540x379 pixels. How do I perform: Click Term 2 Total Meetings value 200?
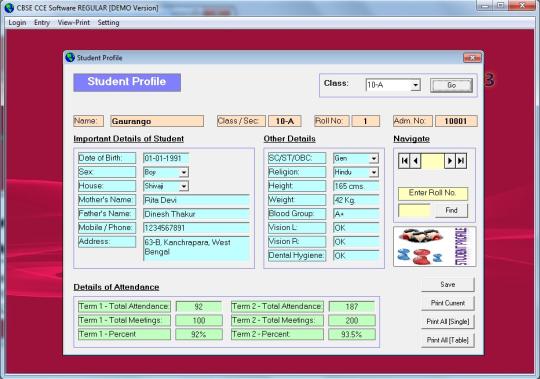[x=352, y=320]
